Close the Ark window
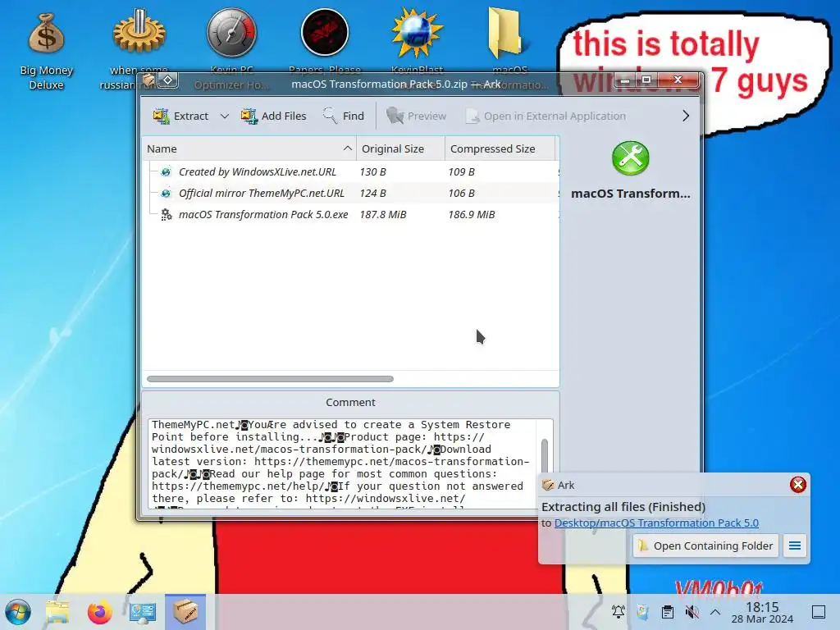Image resolution: width=840 pixels, height=630 pixels. point(678,80)
